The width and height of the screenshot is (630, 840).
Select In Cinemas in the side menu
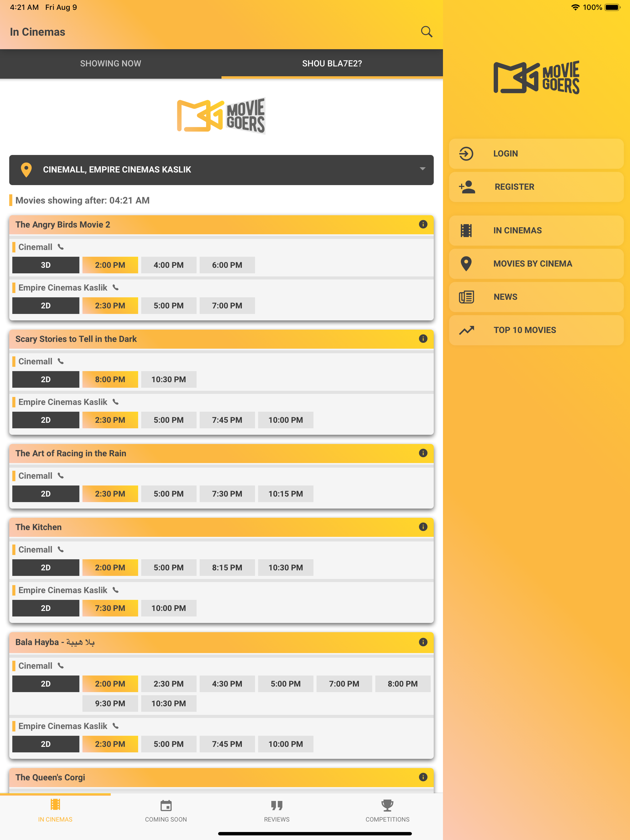click(x=536, y=231)
